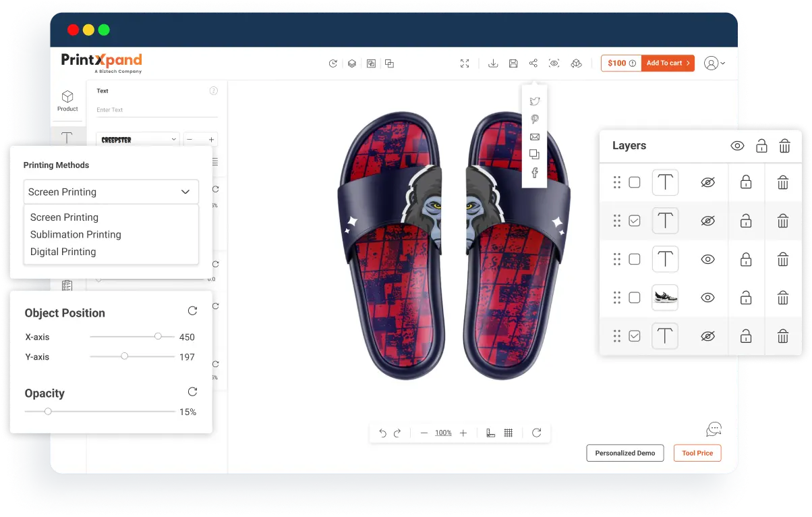Viewport: 812px width, 517px height.
Task: Toggle the ruler icon in bottom toolbar
Action: click(x=491, y=433)
